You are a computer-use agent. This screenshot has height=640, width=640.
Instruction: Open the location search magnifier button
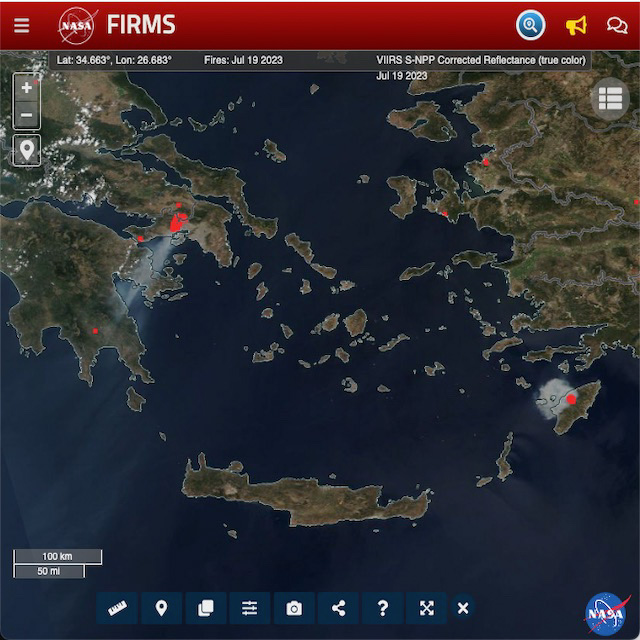[x=530, y=25]
